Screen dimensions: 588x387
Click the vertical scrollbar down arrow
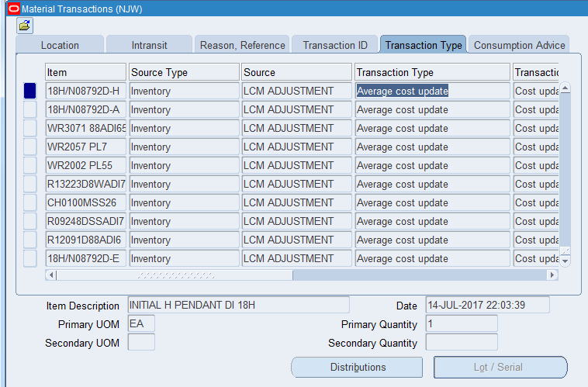point(566,261)
